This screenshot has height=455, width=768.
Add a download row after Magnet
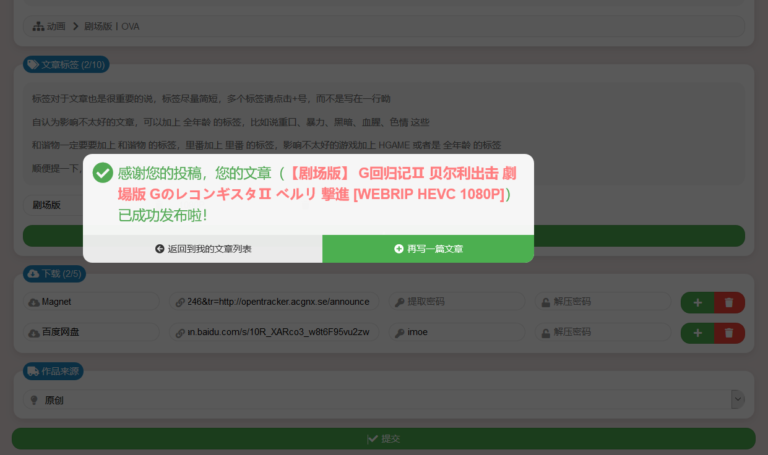(696, 302)
